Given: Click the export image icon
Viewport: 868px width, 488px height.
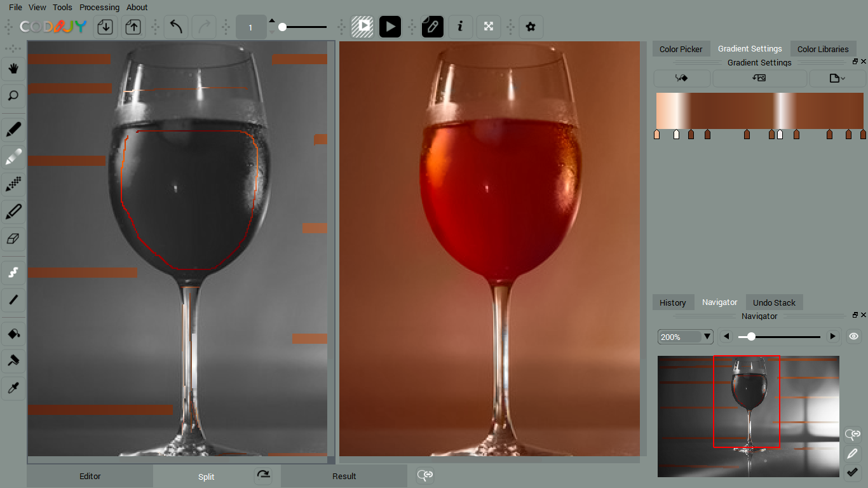Looking at the screenshot, I should [133, 27].
